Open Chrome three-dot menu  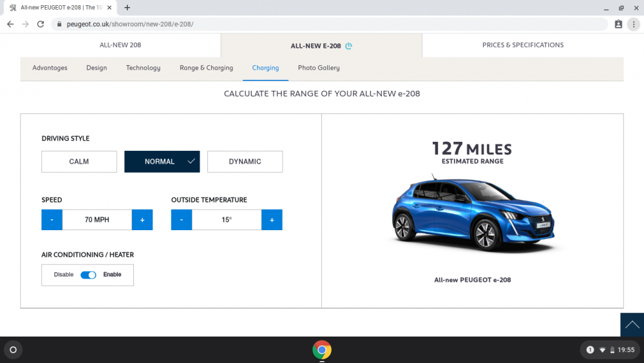tap(634, 25)
